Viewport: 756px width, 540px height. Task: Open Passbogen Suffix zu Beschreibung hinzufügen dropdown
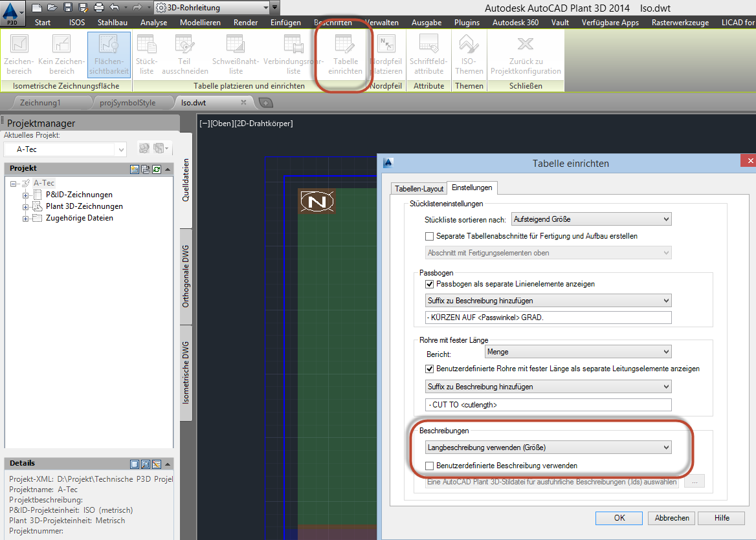point(548,301)
